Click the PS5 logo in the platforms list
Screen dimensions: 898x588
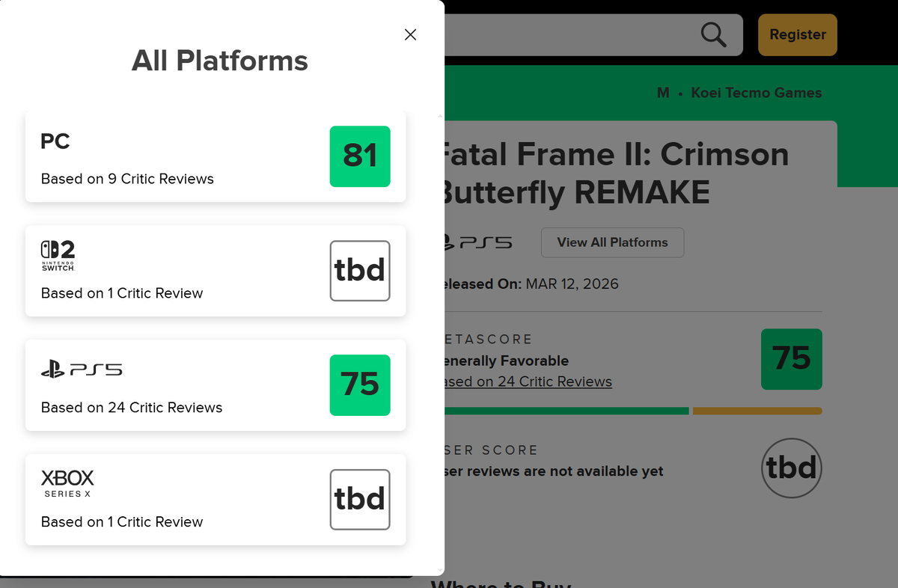(x=82, y=370)
